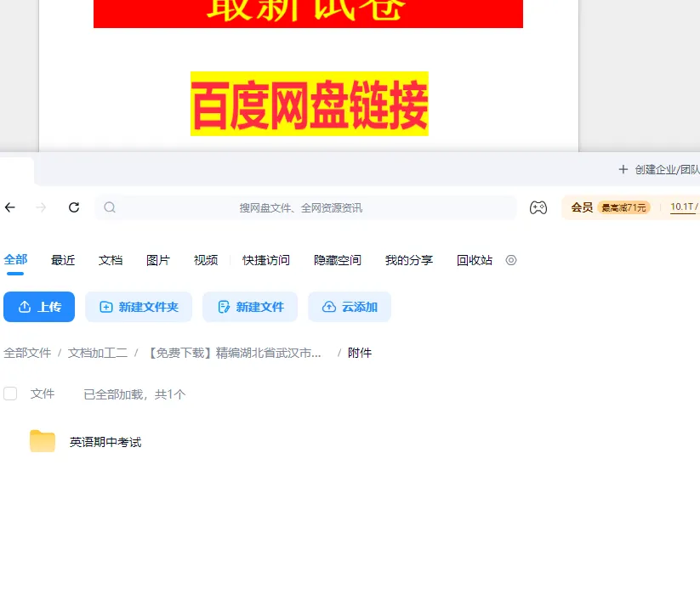Click the magnifier search icon
This screenshot has height=606, width=700.
[110, 207]
